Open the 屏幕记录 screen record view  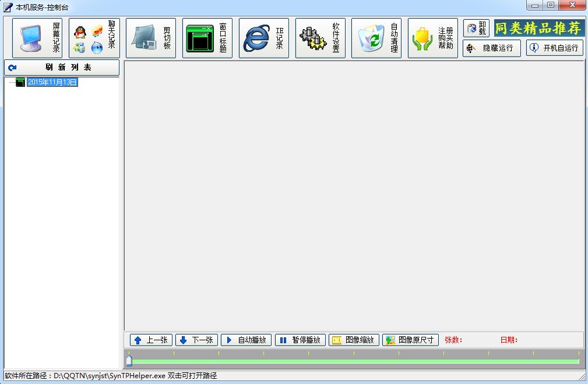[37, 38]
